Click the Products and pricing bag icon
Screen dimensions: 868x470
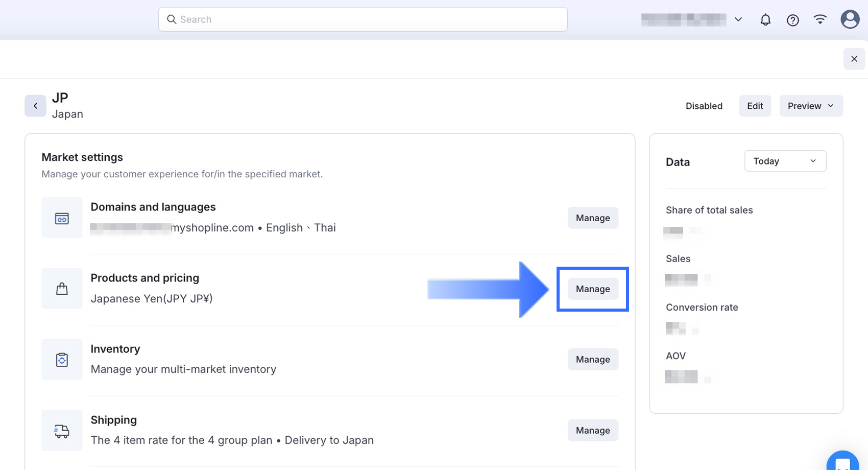[x=62, y=289]
